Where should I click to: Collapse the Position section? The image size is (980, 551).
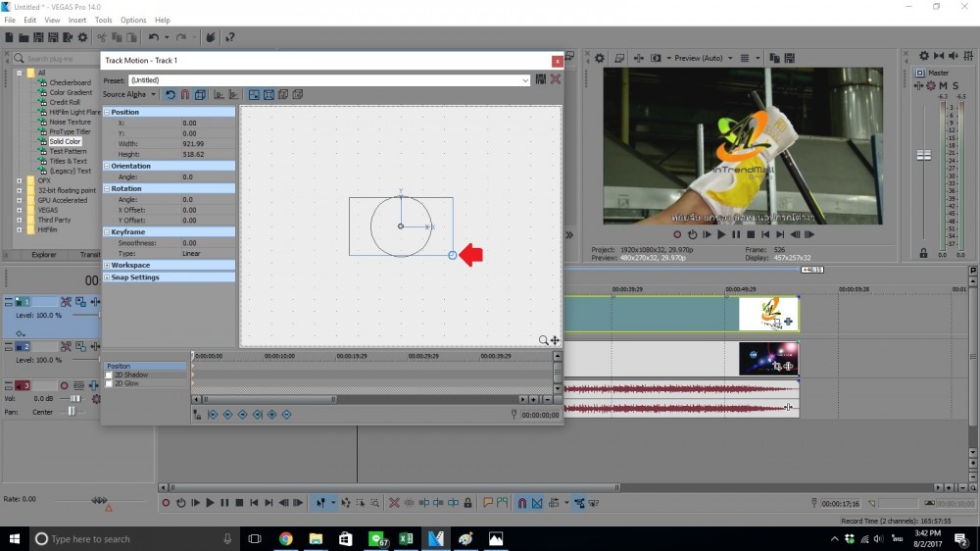(x=107, y=112)
